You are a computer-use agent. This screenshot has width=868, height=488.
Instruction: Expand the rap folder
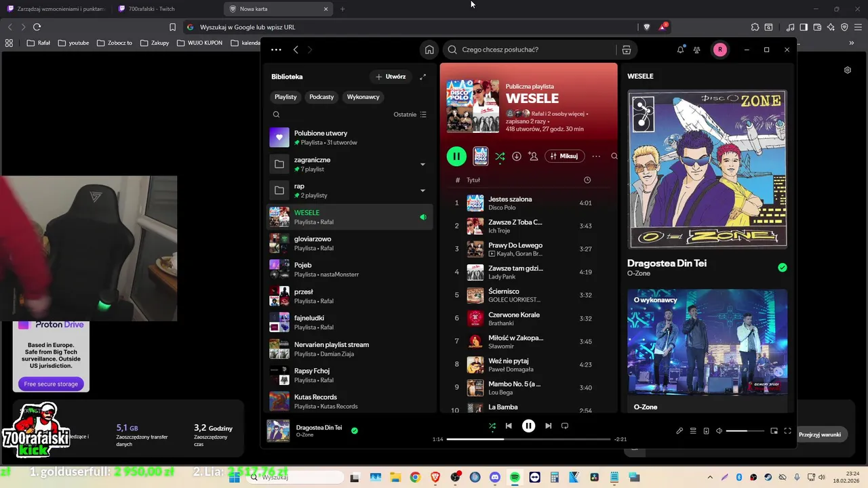pyautogui.click(x=422, y=190)
